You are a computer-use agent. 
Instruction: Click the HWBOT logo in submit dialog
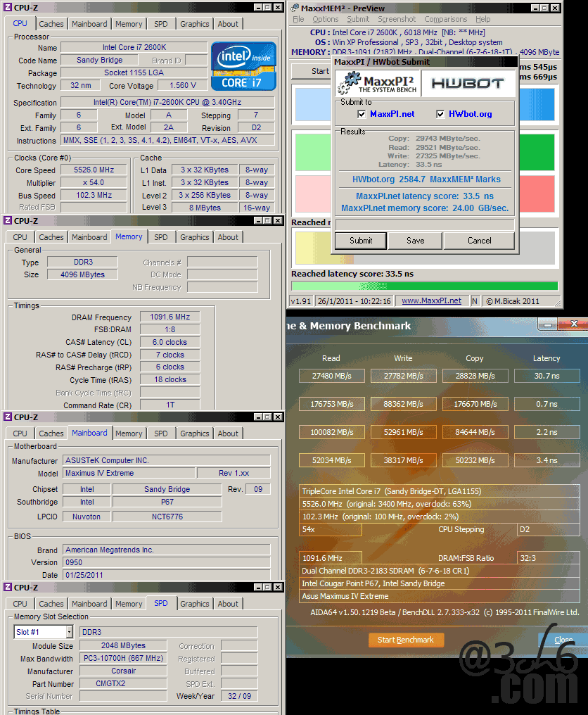[468, 84]
